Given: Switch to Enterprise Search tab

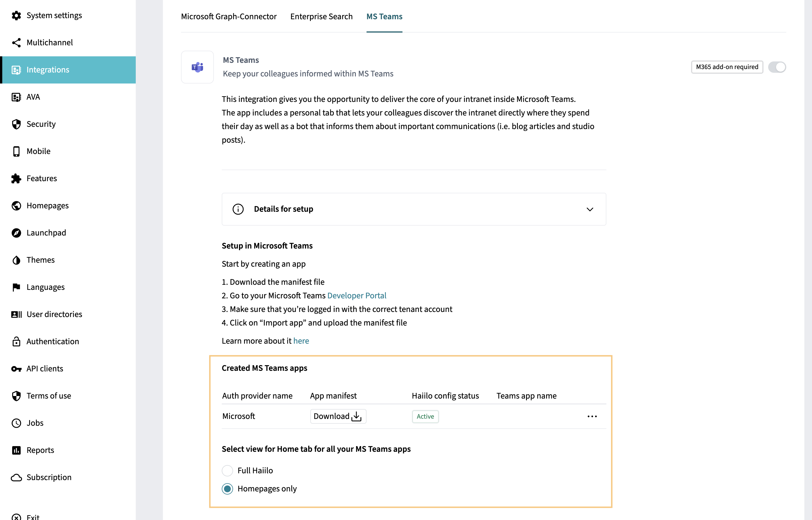Looking at the screenshot, I should (321, 16).
